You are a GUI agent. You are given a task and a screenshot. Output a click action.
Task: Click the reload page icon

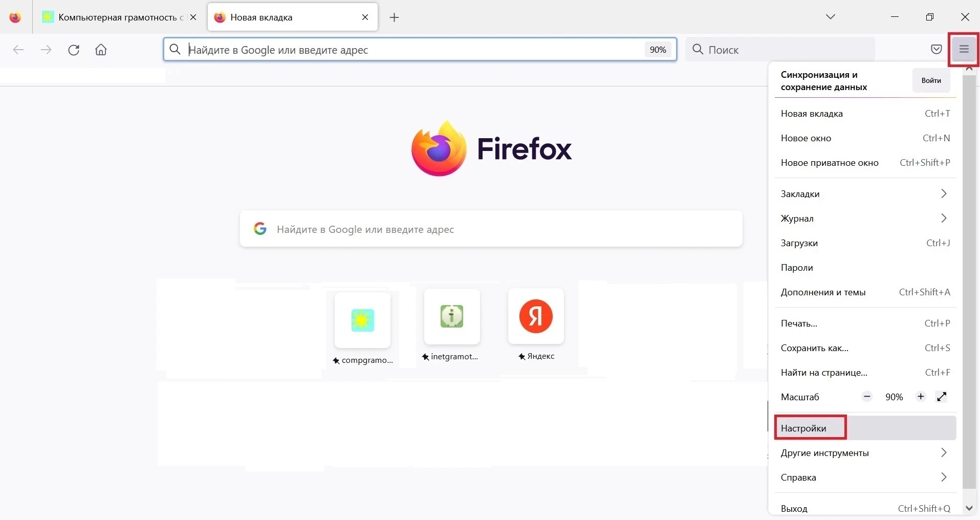pos(74,50)
